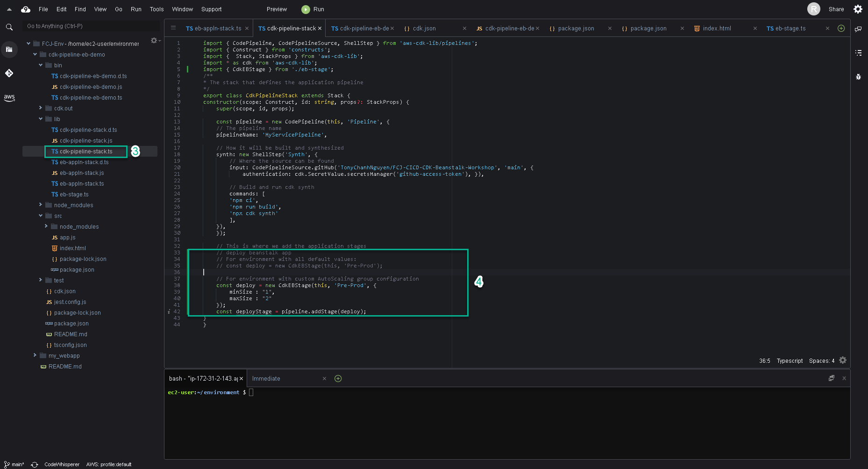Open cdk-pipeline-stack.ts in the file tree
Viewport: 868px width, 469px height.
point(86,152)
